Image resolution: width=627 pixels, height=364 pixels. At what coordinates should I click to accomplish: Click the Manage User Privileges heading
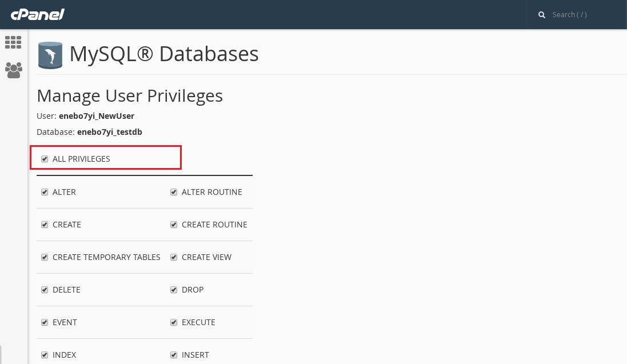130,96
